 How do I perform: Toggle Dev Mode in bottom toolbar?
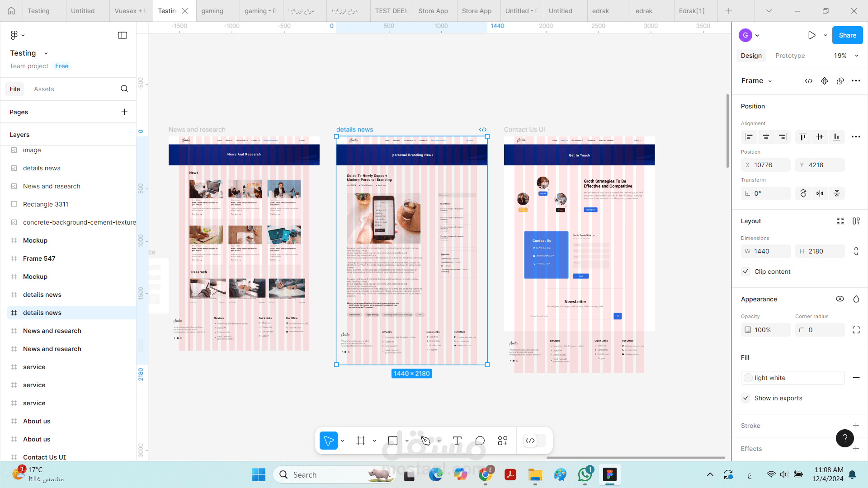(x=530, y=441)
